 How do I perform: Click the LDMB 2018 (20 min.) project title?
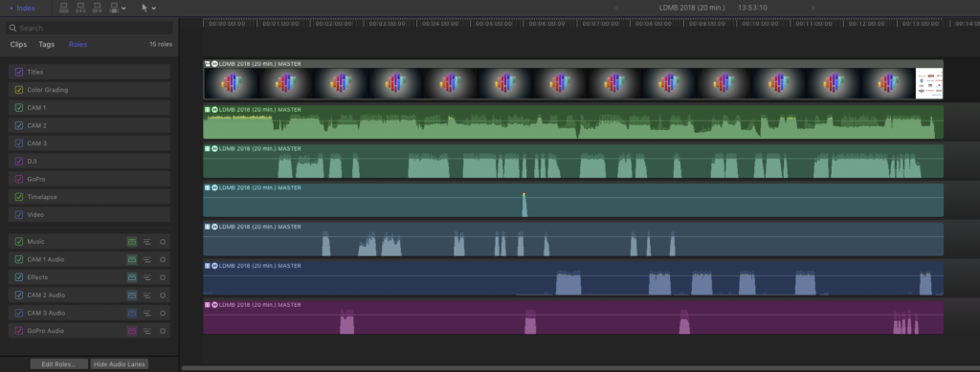coord(692,8)
